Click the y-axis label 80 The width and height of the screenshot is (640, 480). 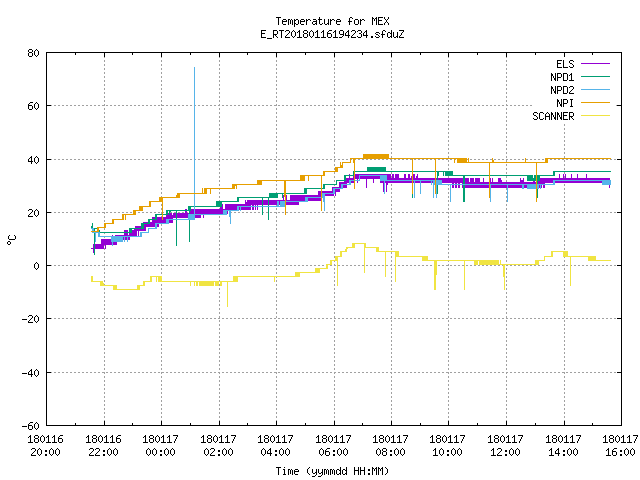[x=34, y=53]
